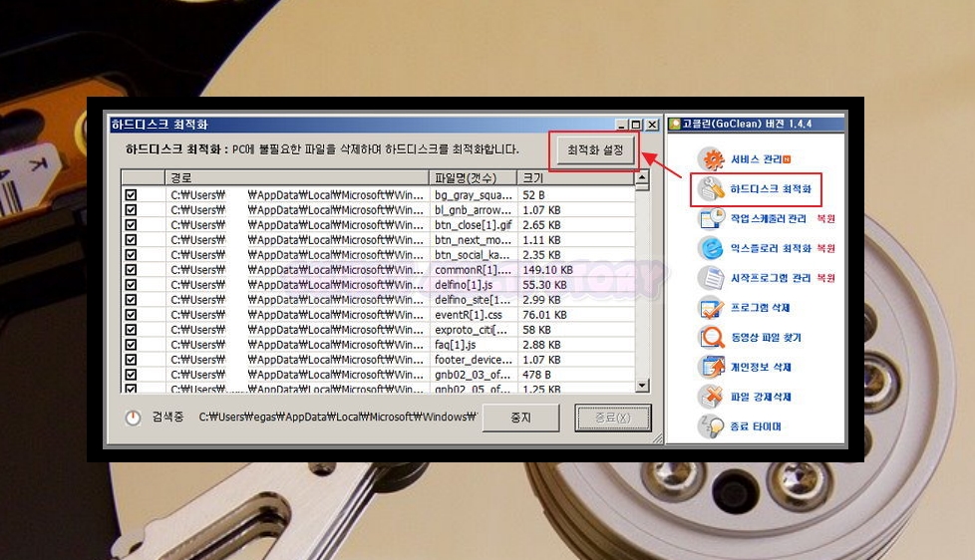
Task: Click the GoClean title bar app icon
Action: click(x=675, y=124)
